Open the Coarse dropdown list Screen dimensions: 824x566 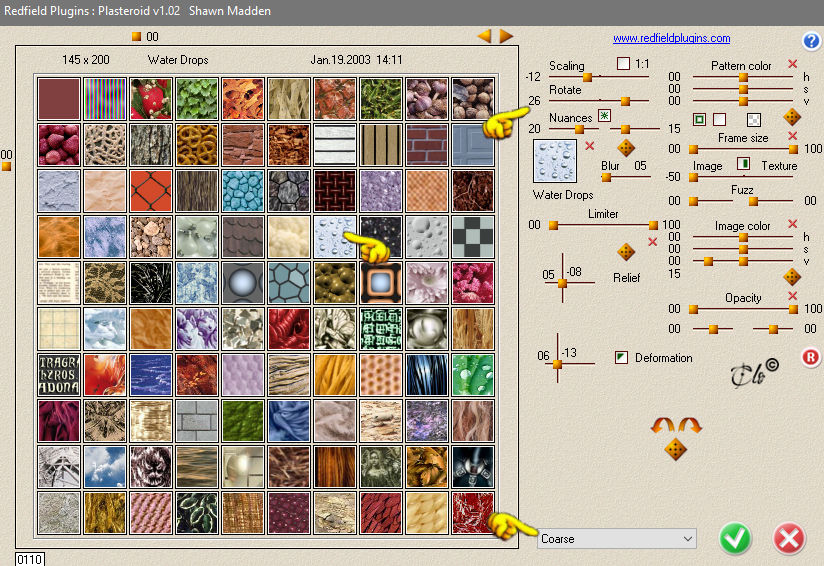click(x=616, y=539)
